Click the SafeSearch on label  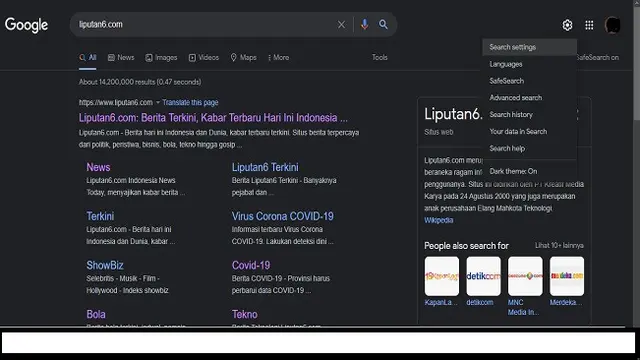[598, 58]
